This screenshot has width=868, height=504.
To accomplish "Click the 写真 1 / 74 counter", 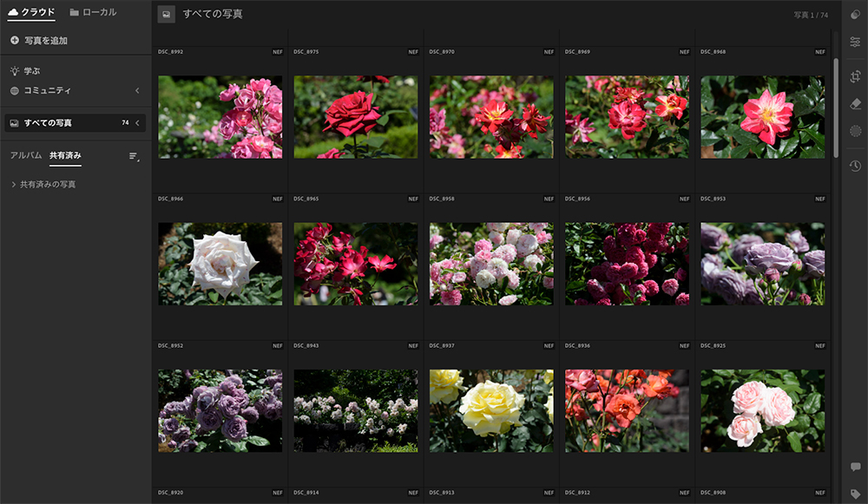I will tap(811, 15).
